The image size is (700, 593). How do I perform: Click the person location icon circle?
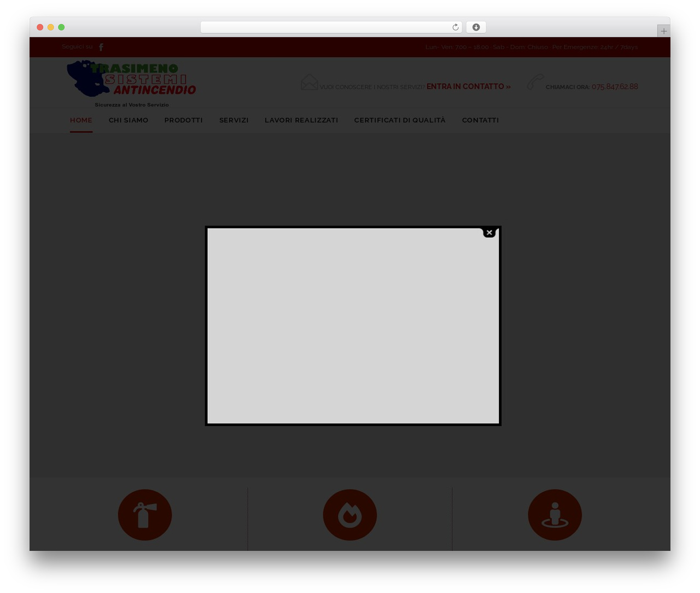point(555,515)
